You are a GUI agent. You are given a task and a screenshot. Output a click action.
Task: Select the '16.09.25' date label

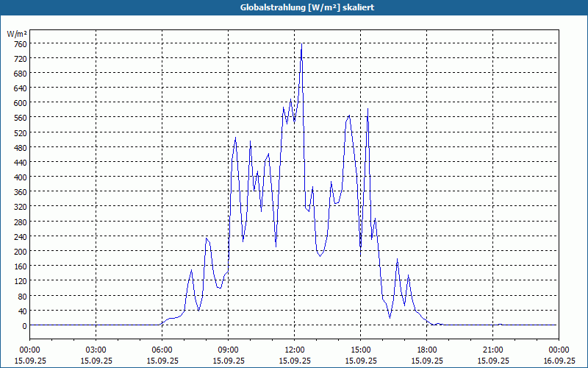(559, 361)
